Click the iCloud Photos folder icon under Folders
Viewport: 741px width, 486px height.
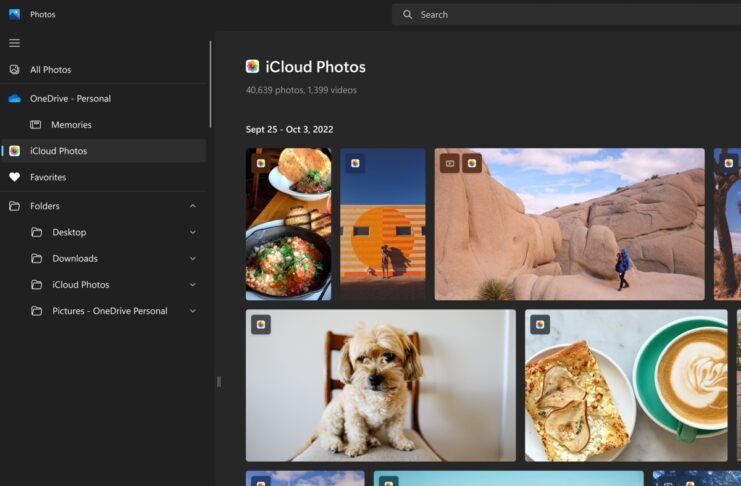(36, 285)
